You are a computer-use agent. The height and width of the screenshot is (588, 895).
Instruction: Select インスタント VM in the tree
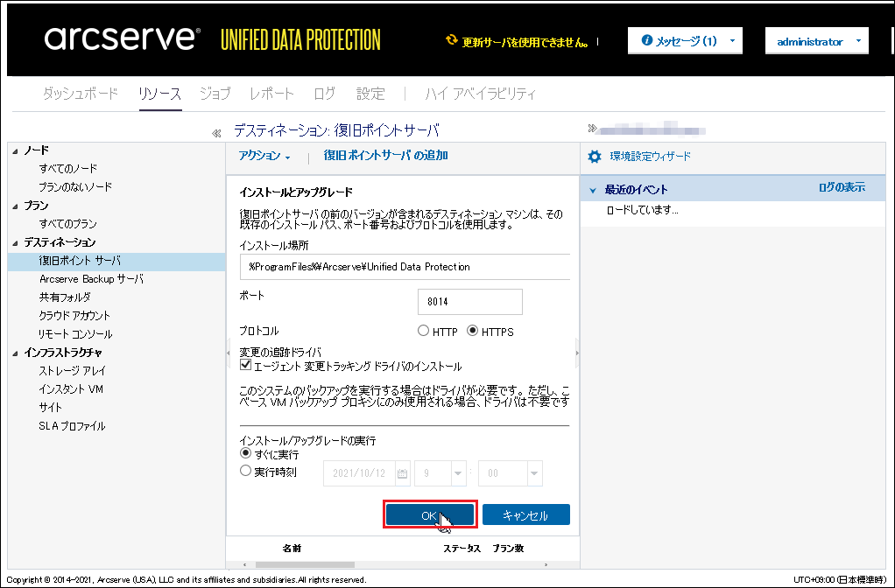tap(71, 389)
